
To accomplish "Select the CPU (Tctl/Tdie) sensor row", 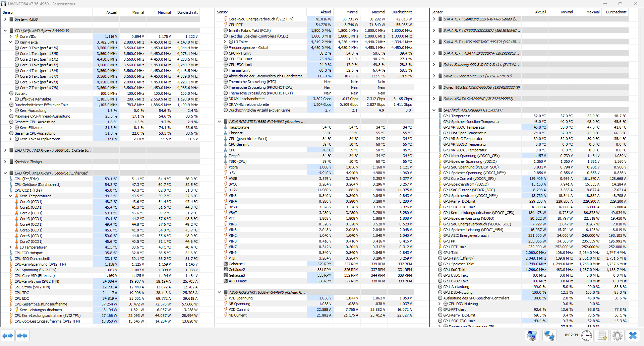I will [x=101, y=179].
